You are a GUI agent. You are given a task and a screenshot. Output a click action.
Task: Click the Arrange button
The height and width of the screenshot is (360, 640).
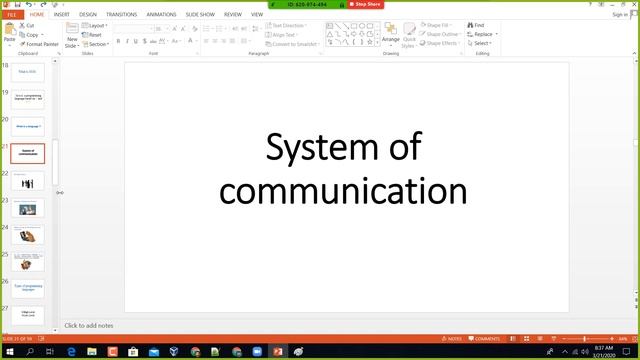point(391,33)
